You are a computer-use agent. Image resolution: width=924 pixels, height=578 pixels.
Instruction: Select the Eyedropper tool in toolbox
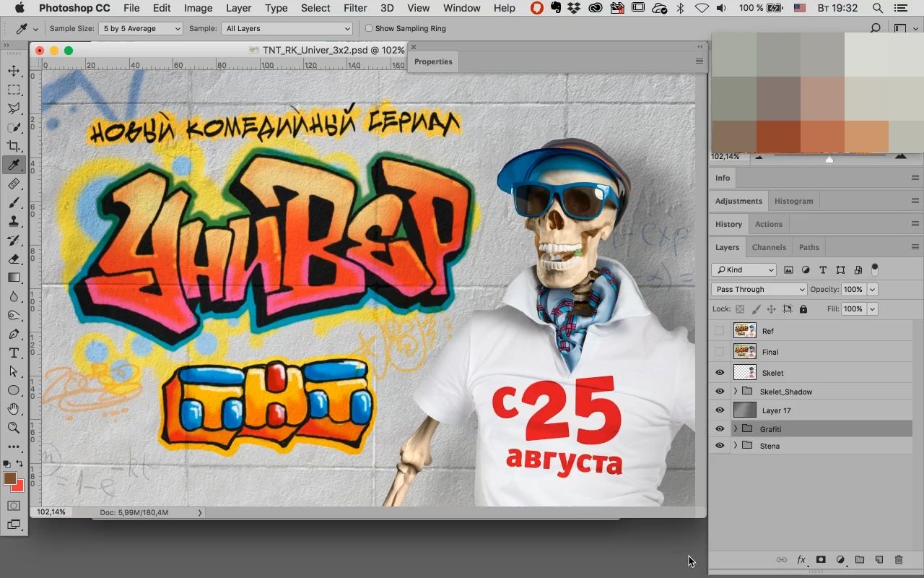(14, 165)
